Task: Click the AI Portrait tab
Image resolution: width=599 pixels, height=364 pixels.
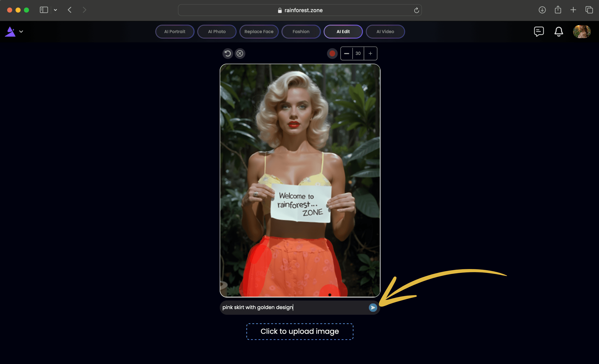Action: [x=175, y=31]
